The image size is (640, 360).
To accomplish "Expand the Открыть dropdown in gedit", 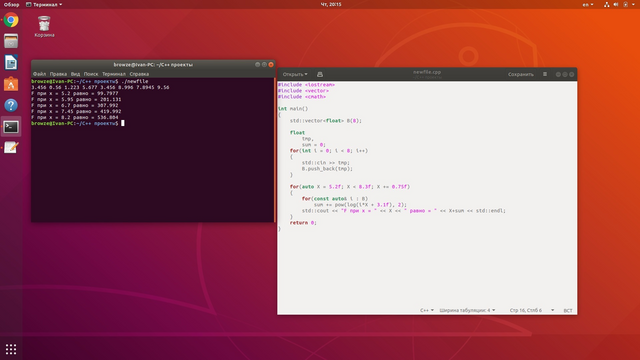I will click(295, 74).
